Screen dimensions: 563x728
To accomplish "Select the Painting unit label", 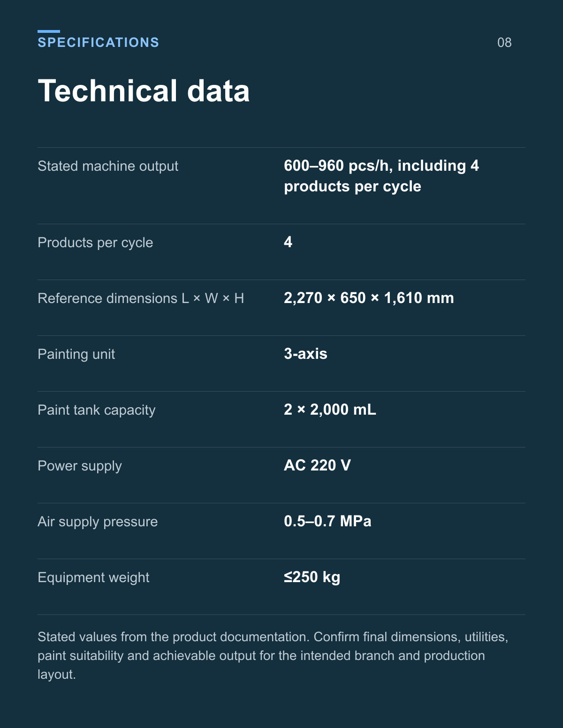I will (76, 354).
